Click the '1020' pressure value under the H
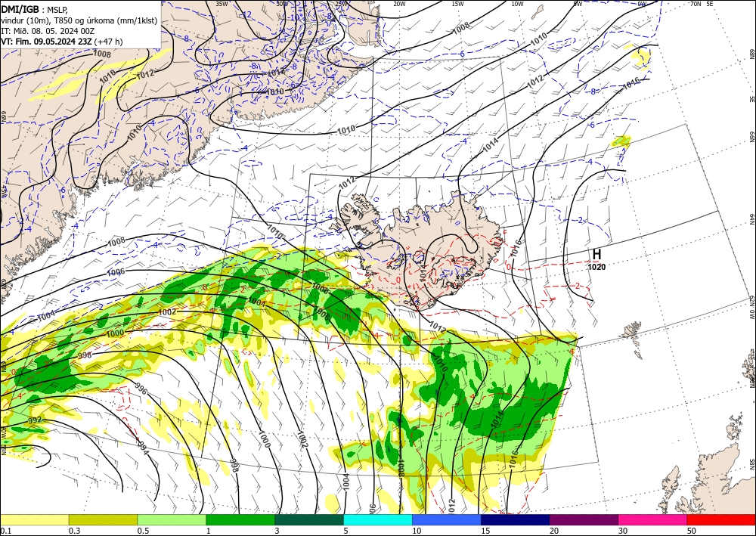The width and height of the screenshot is (756, 536). coord(596,267)
